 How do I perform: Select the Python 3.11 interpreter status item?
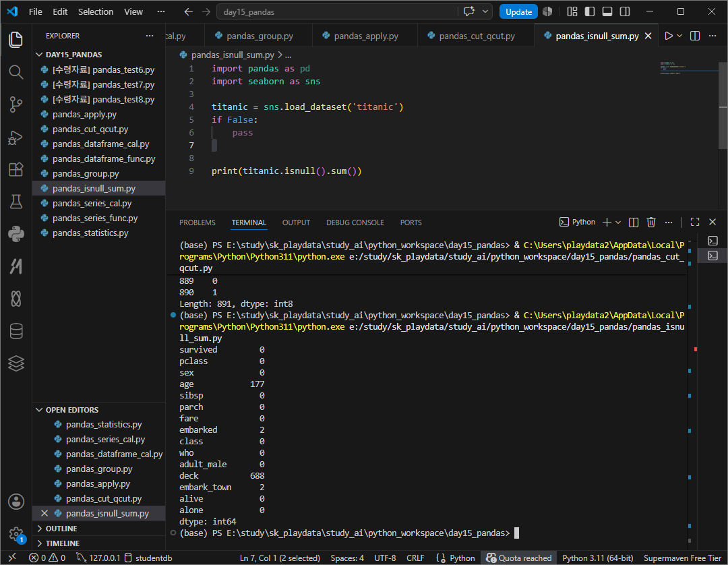pyautogui.click(x=597, y=558)
